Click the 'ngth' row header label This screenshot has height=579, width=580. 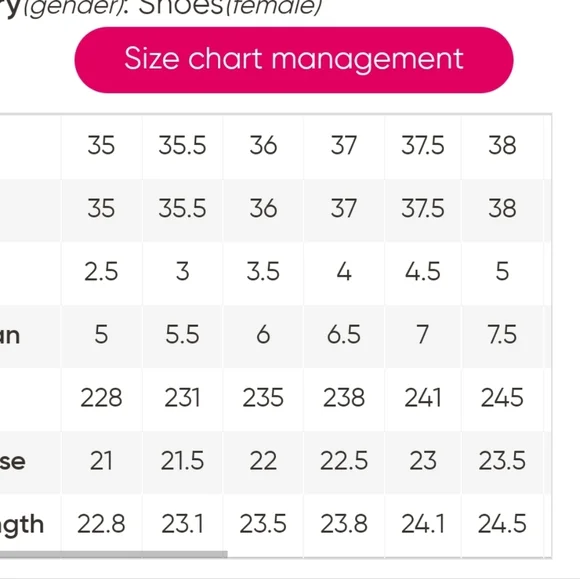pyautogui.click(x=21, y=526)
